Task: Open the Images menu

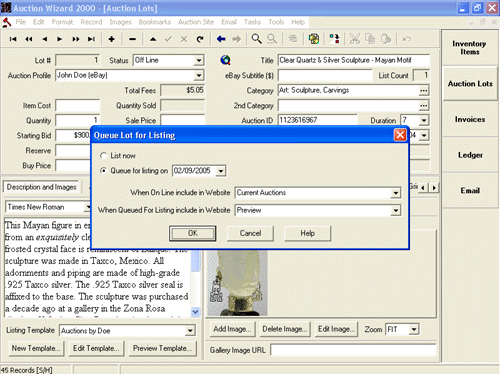Action: [x=120, y=22]
